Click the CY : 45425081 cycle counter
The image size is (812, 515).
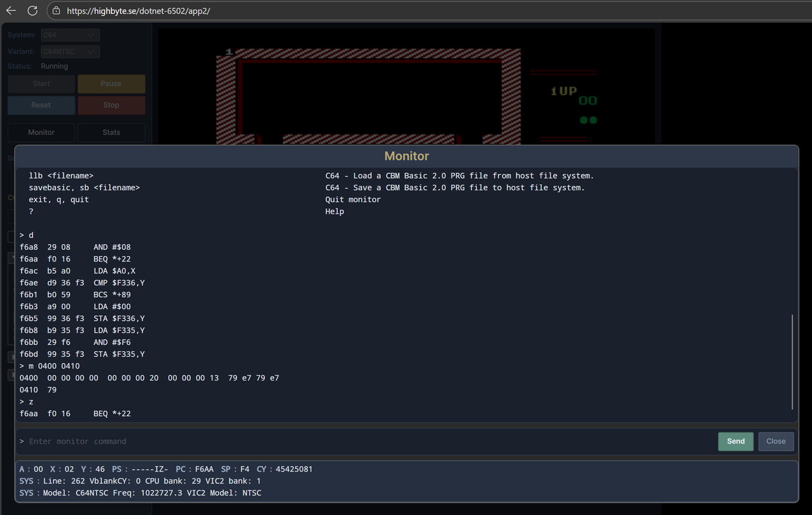[284, 469]
